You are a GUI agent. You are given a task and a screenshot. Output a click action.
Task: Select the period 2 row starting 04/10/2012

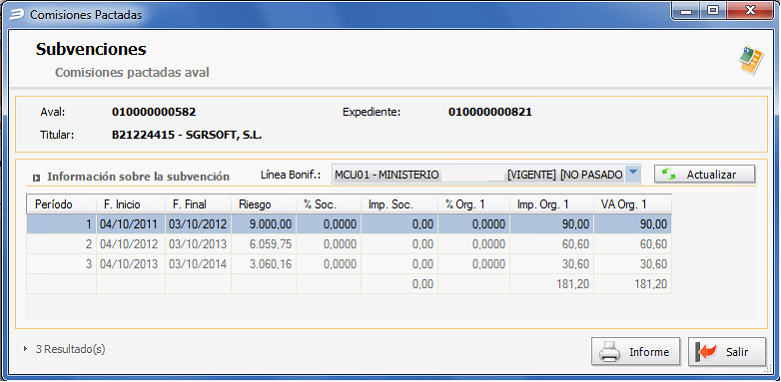(348, 244)
